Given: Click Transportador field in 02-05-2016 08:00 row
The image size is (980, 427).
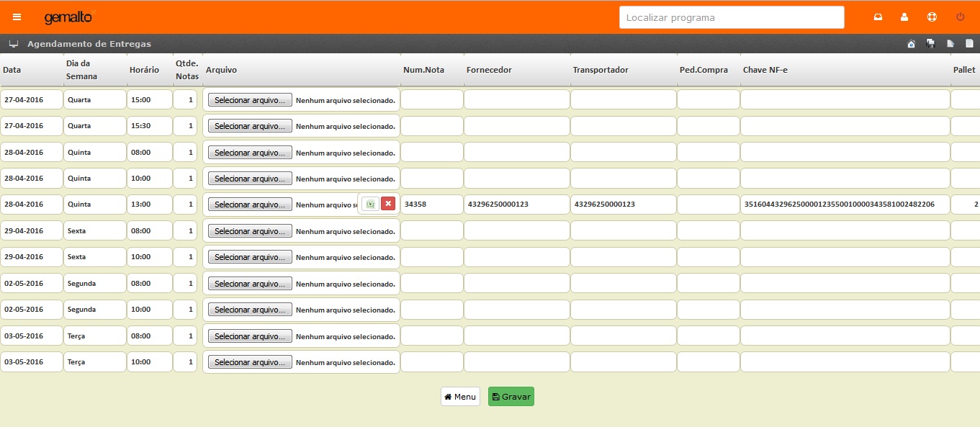Looking at the screenshot, I should pos(623,284).
